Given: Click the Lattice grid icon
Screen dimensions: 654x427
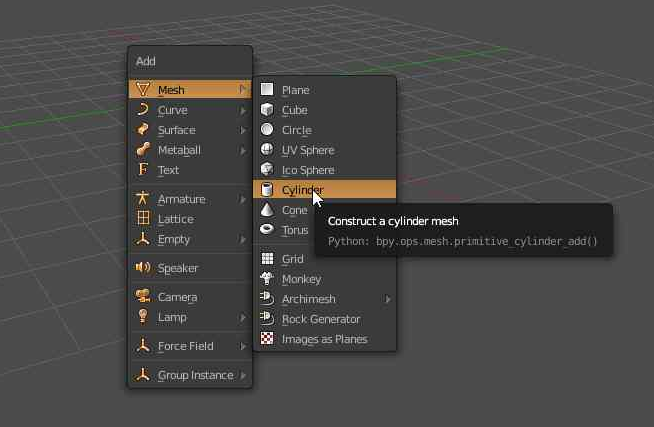Looking at the screenshot, I should [143, 219].
